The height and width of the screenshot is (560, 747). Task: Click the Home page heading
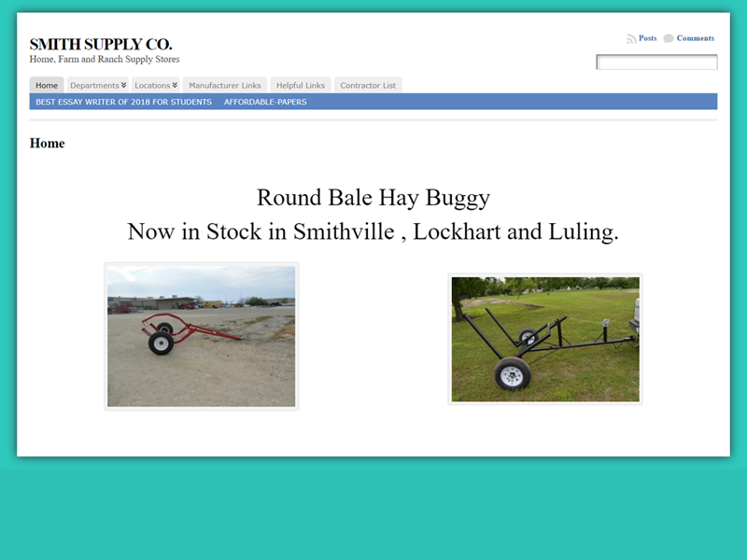(x=48, y=144)
